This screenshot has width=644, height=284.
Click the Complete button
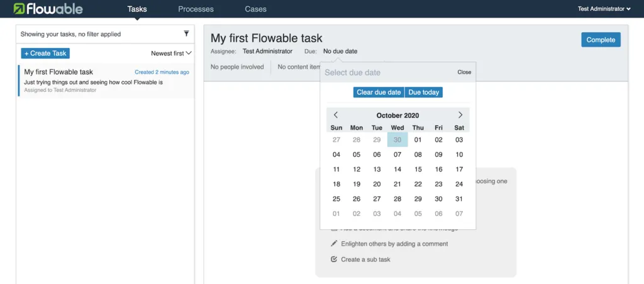(601, 40)
